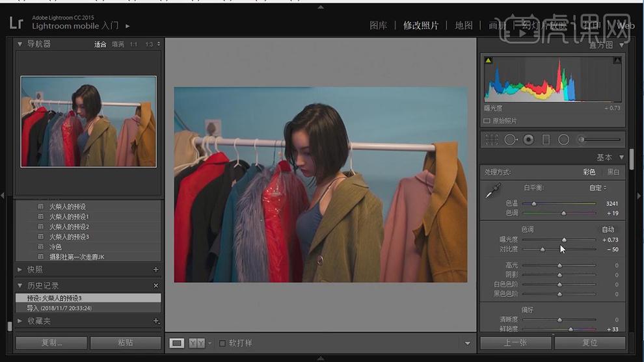Select the Radial Filter tool
The image size is (644, 362).
pyautogui.click(x=564, y=140)
